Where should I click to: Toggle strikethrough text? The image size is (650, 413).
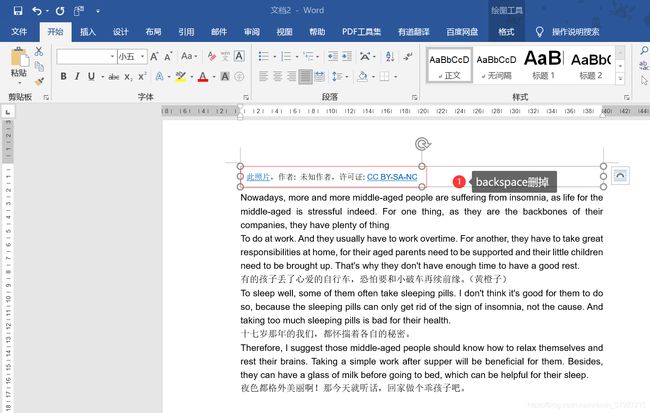tap(114, 77)
